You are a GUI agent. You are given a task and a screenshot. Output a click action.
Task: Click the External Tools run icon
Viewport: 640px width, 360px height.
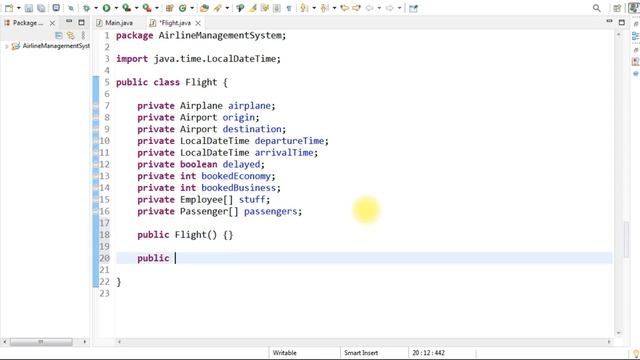(x=147, y=8)
